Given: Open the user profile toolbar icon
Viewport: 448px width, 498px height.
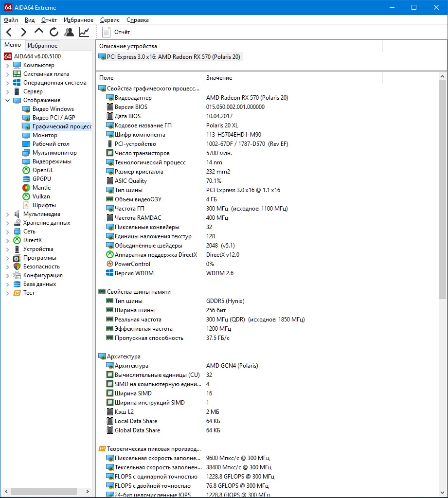Looking at the screenshot, I should (69, 32).
